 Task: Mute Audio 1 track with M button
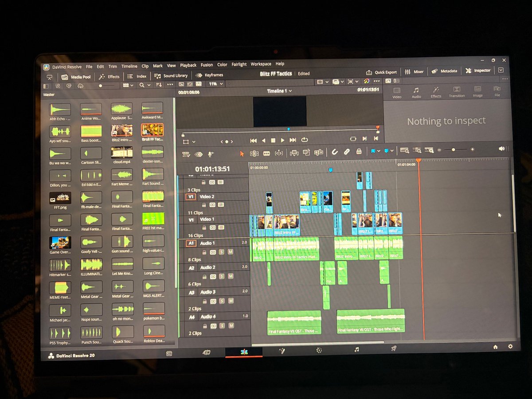[230, 252]
